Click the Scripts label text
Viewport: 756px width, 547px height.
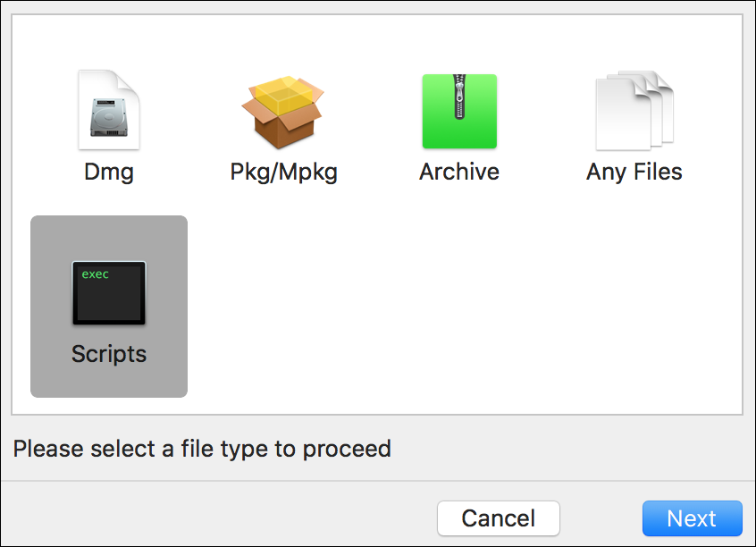tap(108, 354)
